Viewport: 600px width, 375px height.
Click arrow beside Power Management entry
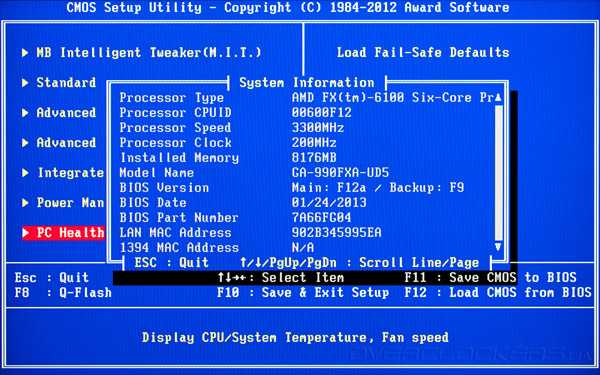pos(25,202)
